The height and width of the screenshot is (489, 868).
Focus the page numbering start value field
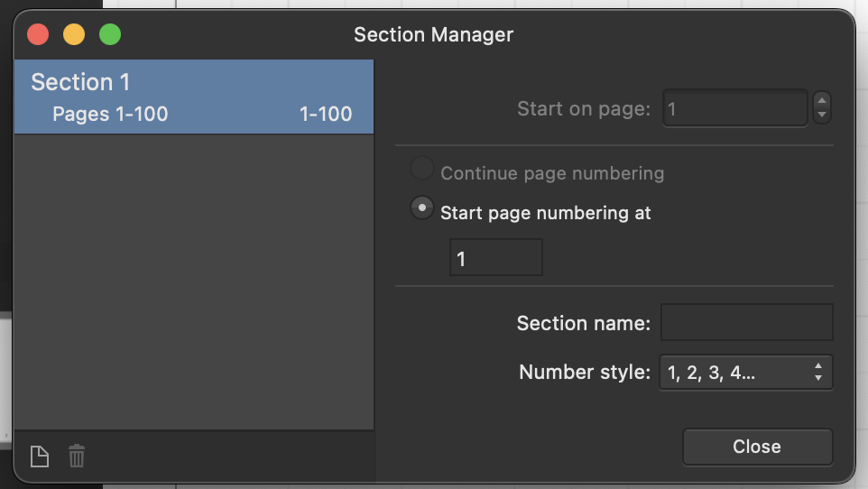(496, 257)
